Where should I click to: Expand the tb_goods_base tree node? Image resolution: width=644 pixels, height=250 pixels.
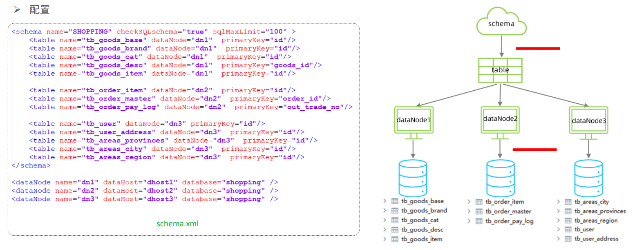click(385, 201)
